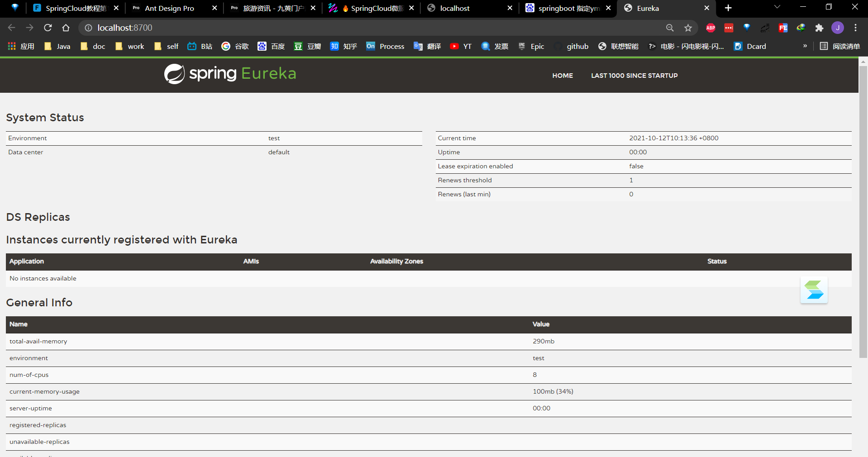The image size is (868, 457).
Task: Open the Dcard bookmark
Action: tap(750, 46)
